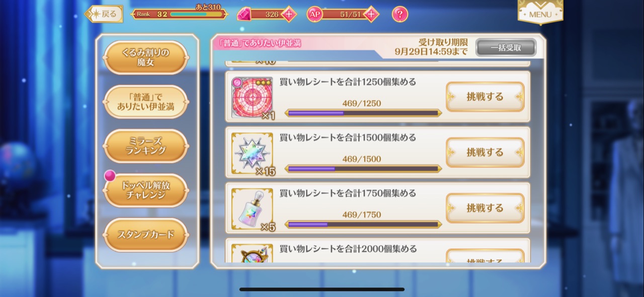Tap the AP refill plus button
The width and height of the screenshot is (644, 297).
pos(371,14)
